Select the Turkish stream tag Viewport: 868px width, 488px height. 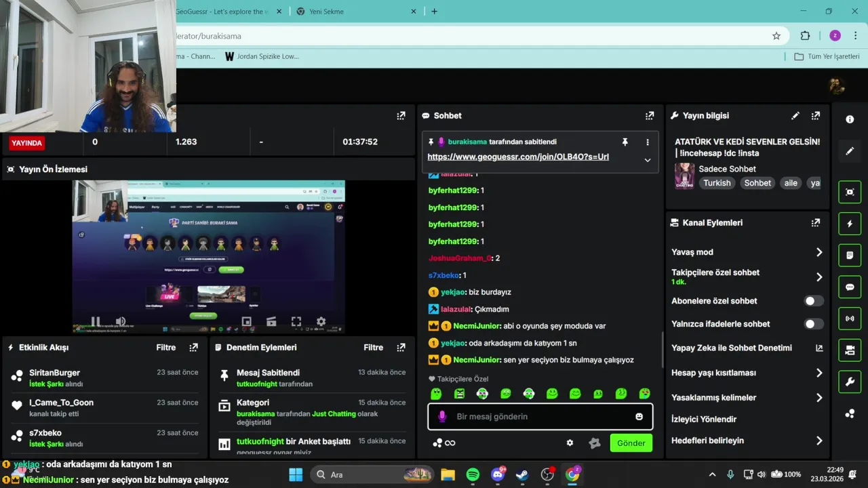pyautogui.click(x=717, y=183)
